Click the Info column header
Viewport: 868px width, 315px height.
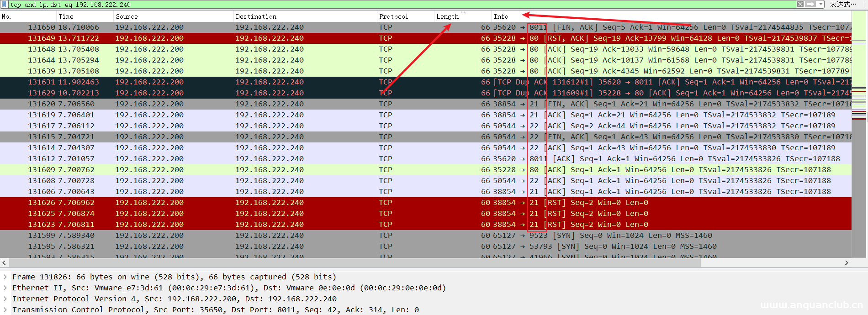coord(501,16)
